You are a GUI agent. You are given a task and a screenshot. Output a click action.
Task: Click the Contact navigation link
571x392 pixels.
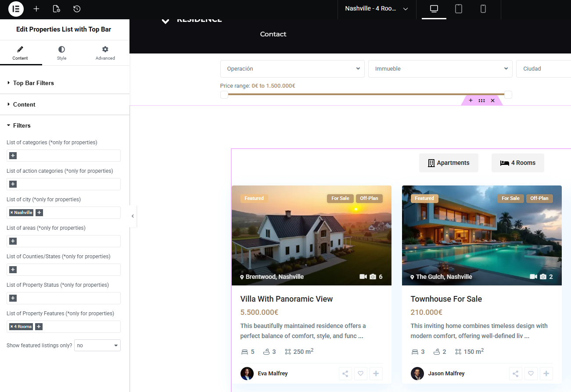point(273,34)
